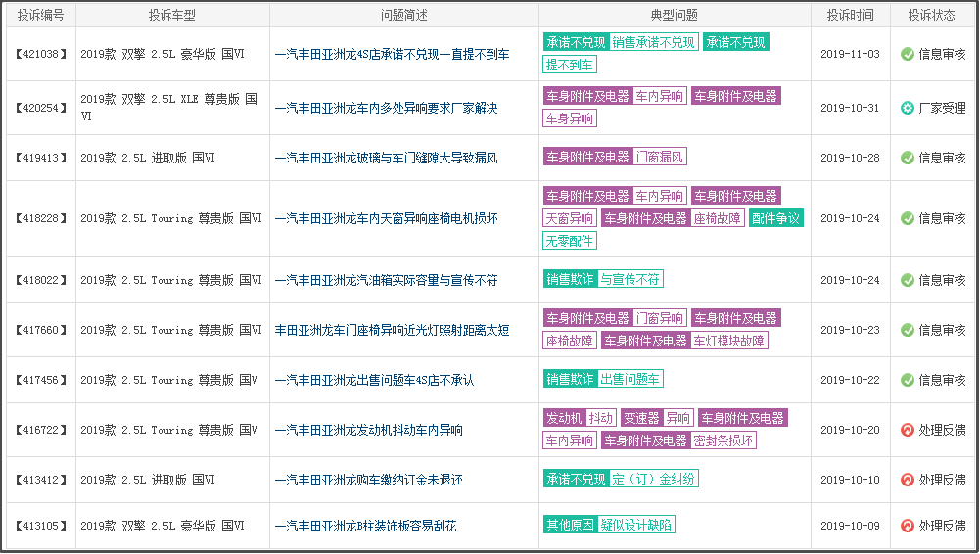Select complaint number 【418228】
The image size is (980, 554).
40,218
